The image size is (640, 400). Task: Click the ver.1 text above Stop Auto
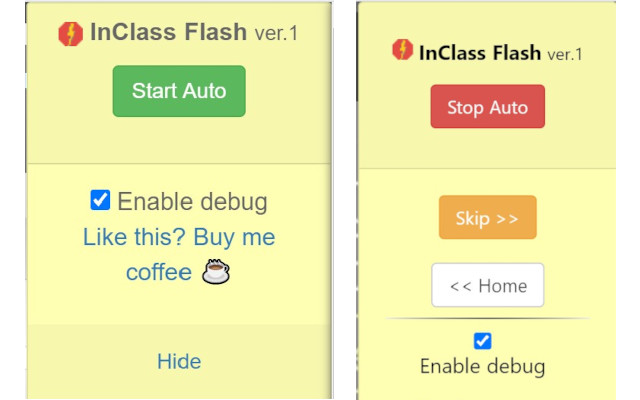[565, 54]
